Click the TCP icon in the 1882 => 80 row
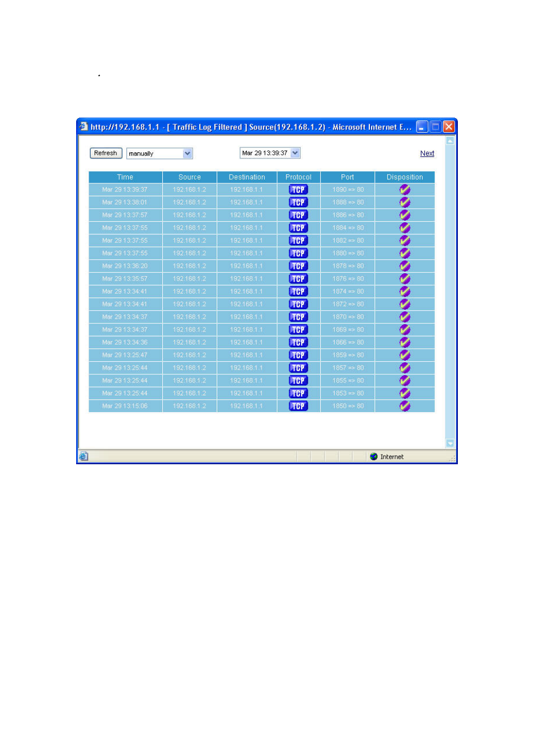 pos(298,241)
